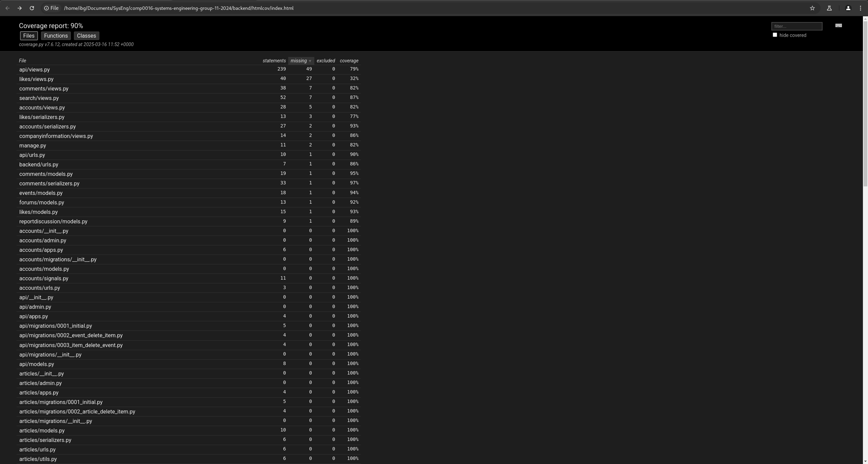The height and width of the screenshot is (464, 868).
Task: Switch to the Classes tab
Action: [x=86, y=36]
